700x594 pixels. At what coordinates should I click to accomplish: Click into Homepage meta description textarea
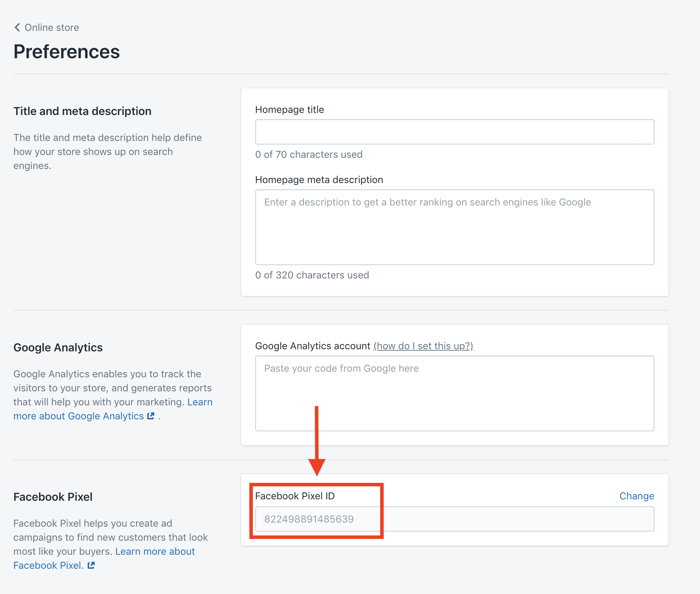[x=455, y=227]
